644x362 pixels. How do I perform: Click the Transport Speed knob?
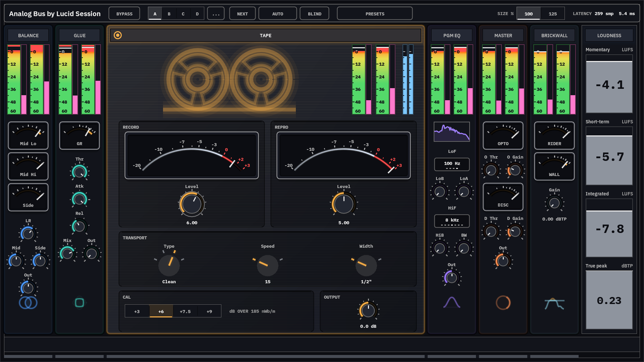coord(268,265)
